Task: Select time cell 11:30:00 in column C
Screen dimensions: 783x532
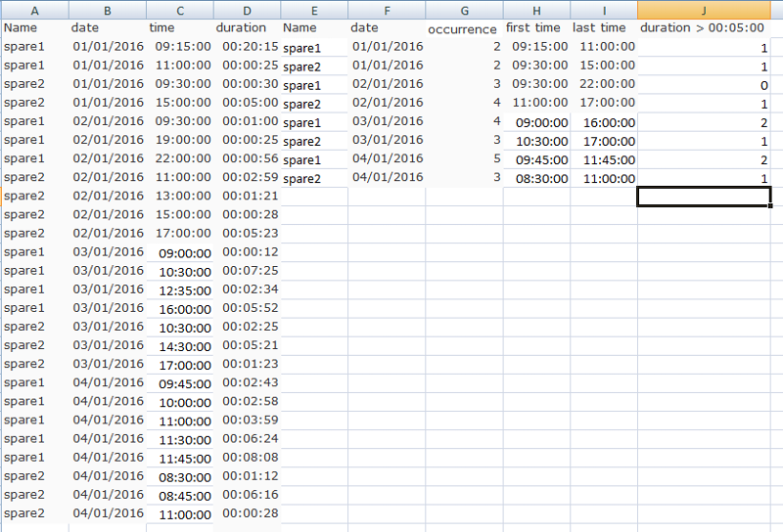Action: tap(180, 440)
